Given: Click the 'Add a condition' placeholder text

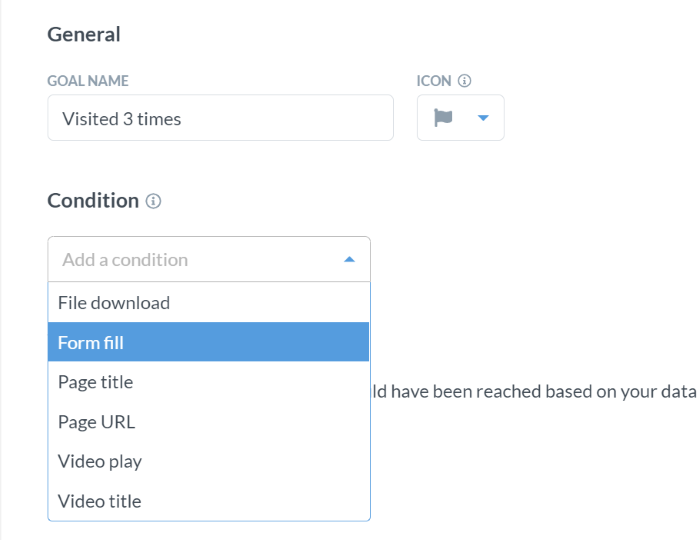Looking at the screenshot, I should [125, 259].
